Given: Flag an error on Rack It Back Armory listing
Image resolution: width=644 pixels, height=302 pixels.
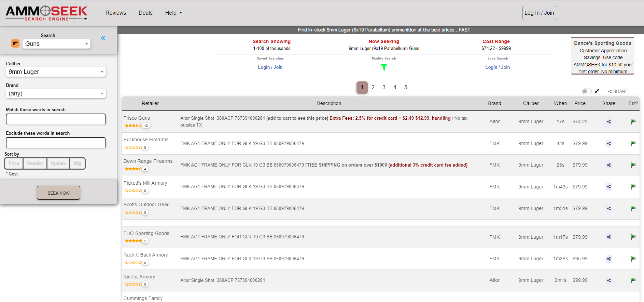Looking at the screenshot, I should click(x=633, y=259).
